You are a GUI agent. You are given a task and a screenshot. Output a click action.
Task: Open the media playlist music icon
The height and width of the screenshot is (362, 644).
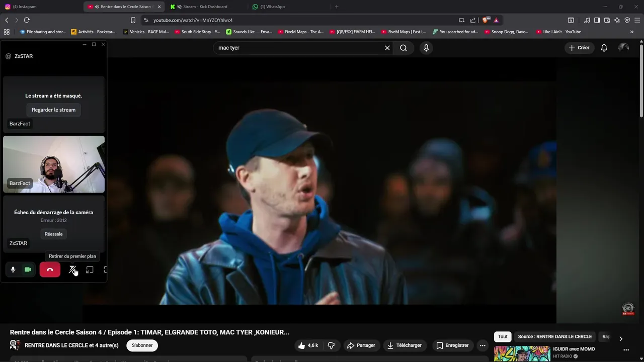pyautogui.click(x=587, y=20)
